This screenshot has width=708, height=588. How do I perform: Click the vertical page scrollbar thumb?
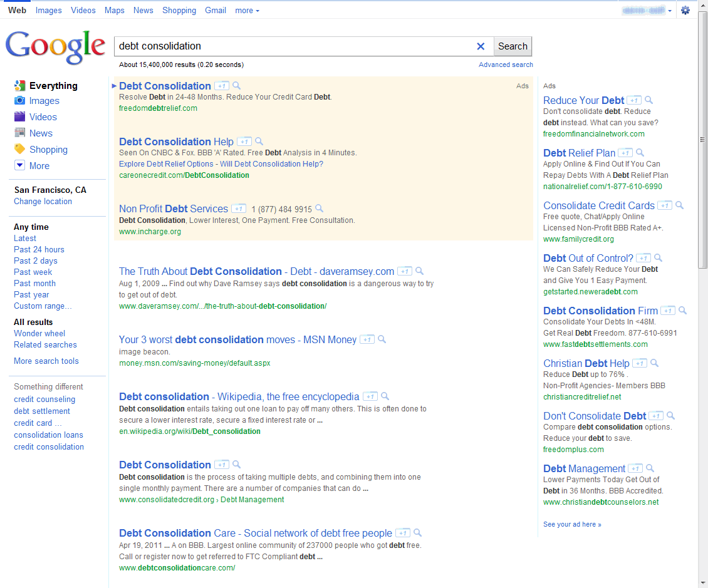click(702, 140)
